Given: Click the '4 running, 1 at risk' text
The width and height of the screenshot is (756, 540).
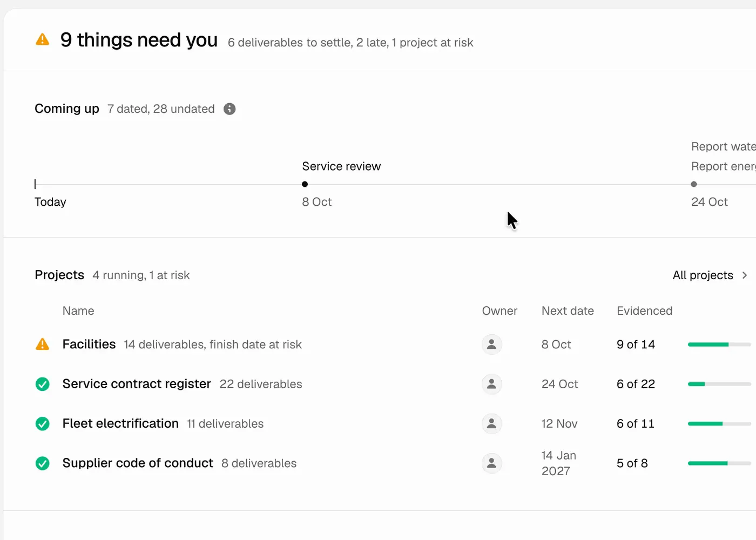Looking at the screenshot, I should coord(141,275).
